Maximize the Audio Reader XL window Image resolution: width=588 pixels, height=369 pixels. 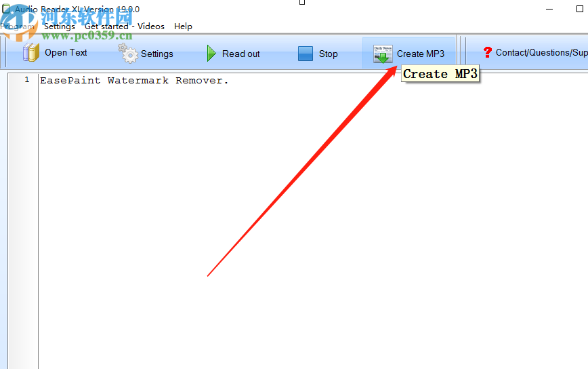click(x=579, y=9)
